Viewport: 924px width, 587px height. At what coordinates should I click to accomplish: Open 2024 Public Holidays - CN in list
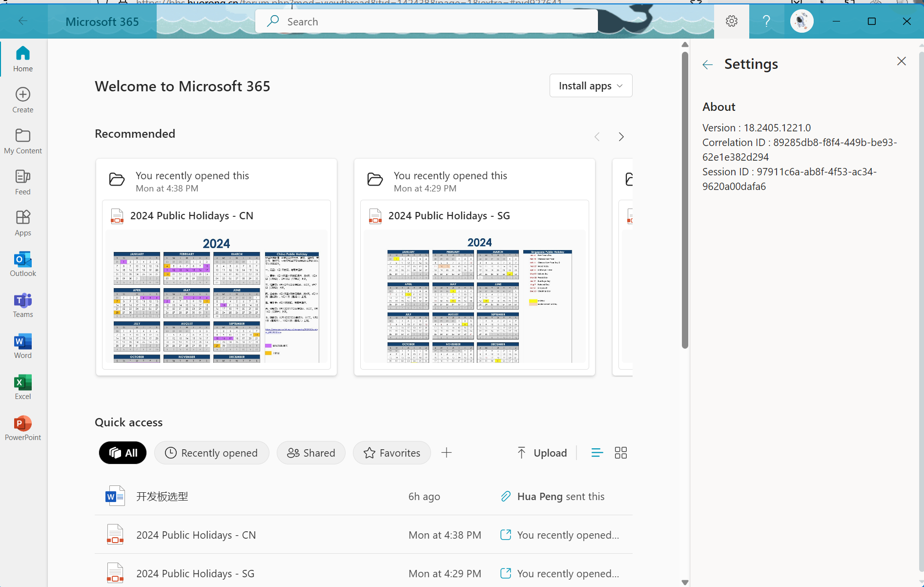pyautogui.click(x=196, y=535)
